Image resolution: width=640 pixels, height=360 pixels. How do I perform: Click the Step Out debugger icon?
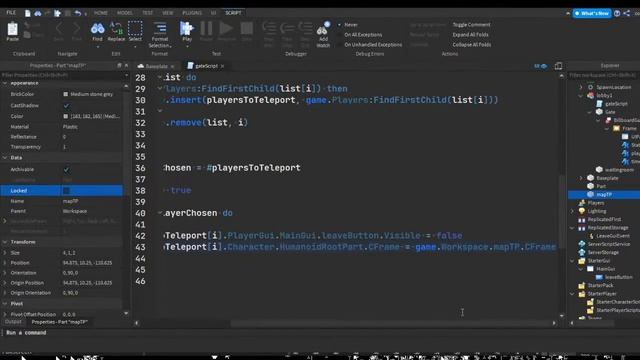point(305,28)
